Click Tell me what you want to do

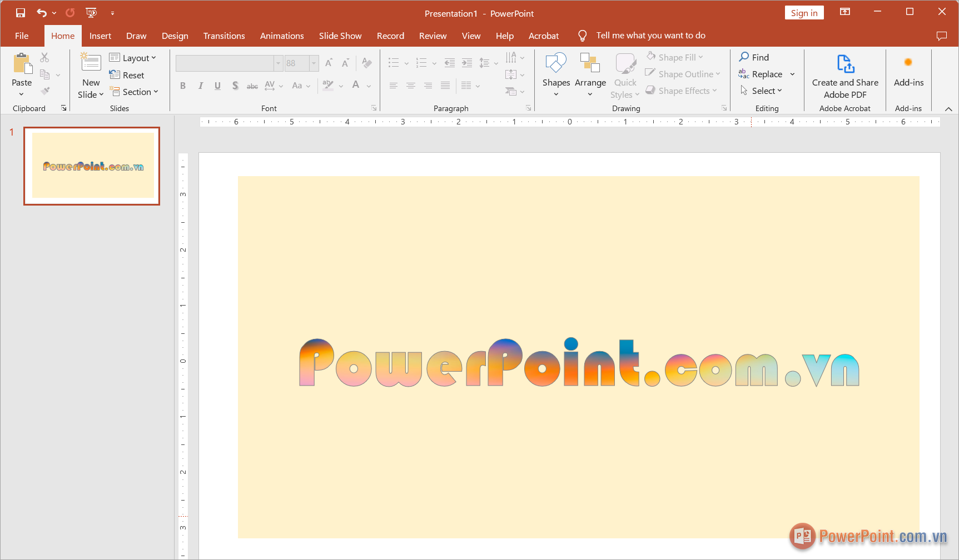pyautogui.click(x=650, y=35)
